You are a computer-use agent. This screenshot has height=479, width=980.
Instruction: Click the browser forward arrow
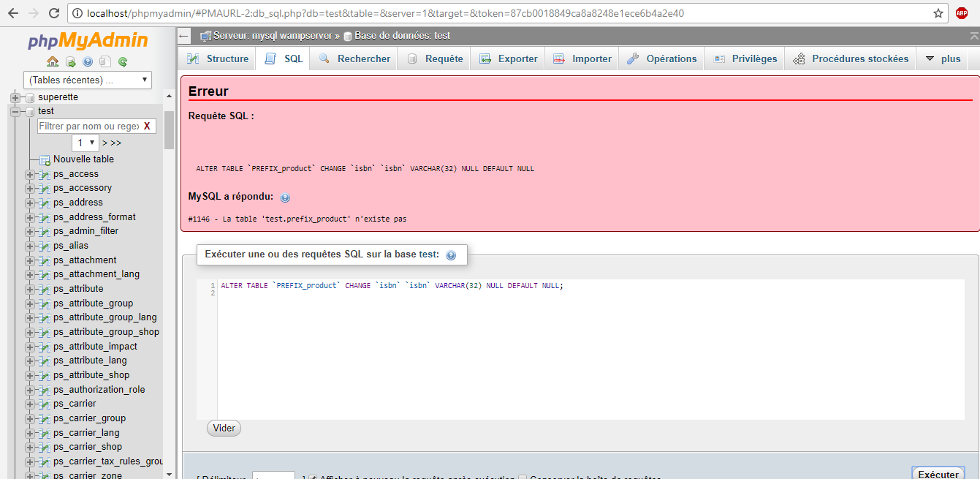coord(33,13)
